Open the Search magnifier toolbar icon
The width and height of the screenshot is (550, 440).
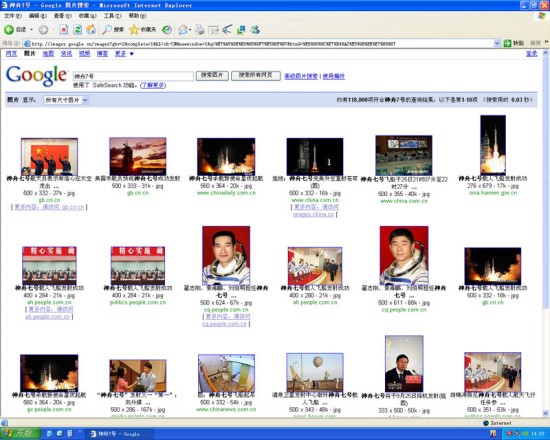click(x=107, y=30)
